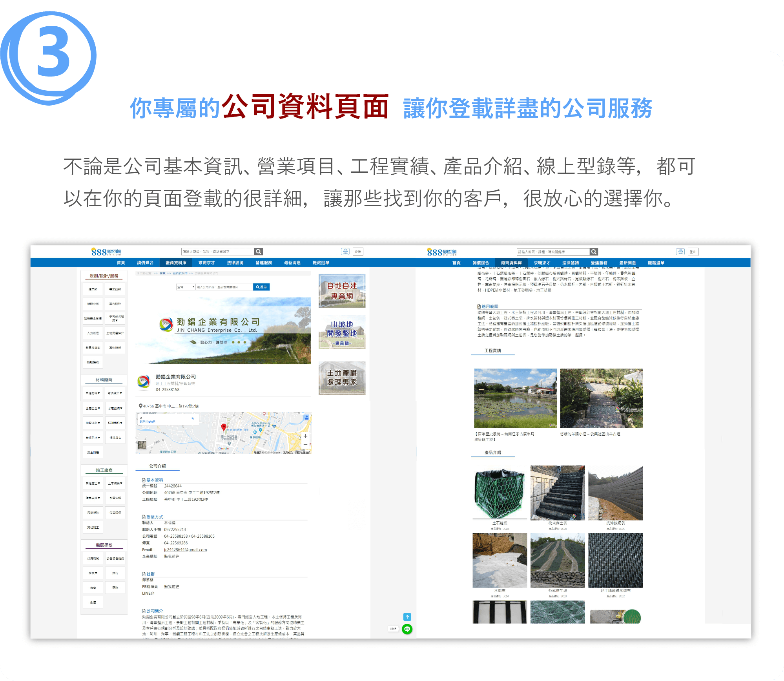Click the Street View pegman icon on map
The width and height of the screenshot is (784, 681).
pos(306,418)
